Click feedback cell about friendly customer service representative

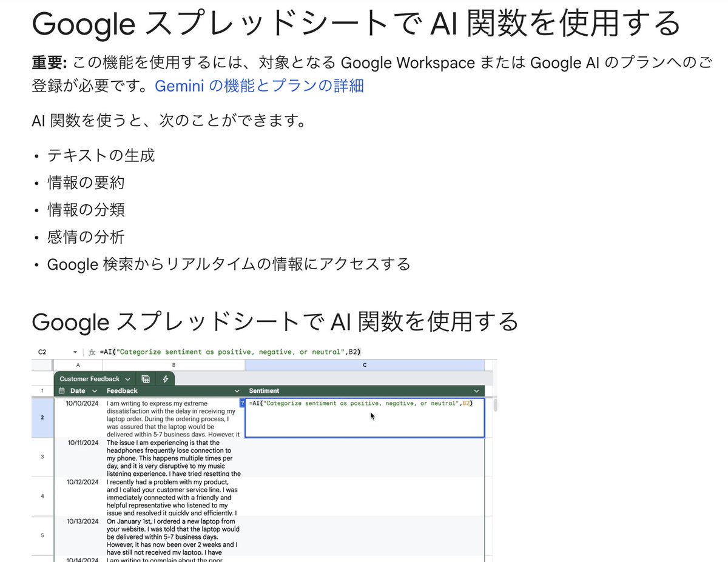tap(174, 496)
